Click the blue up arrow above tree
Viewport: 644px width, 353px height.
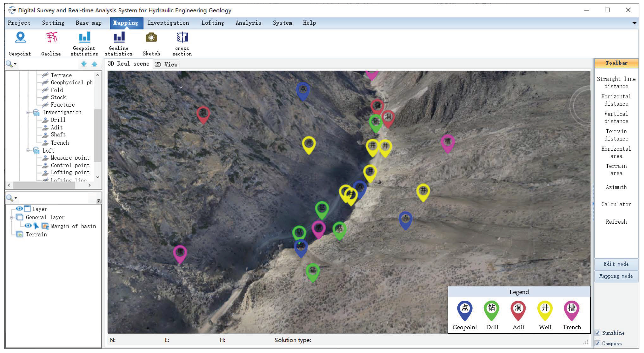click(94, 64)
